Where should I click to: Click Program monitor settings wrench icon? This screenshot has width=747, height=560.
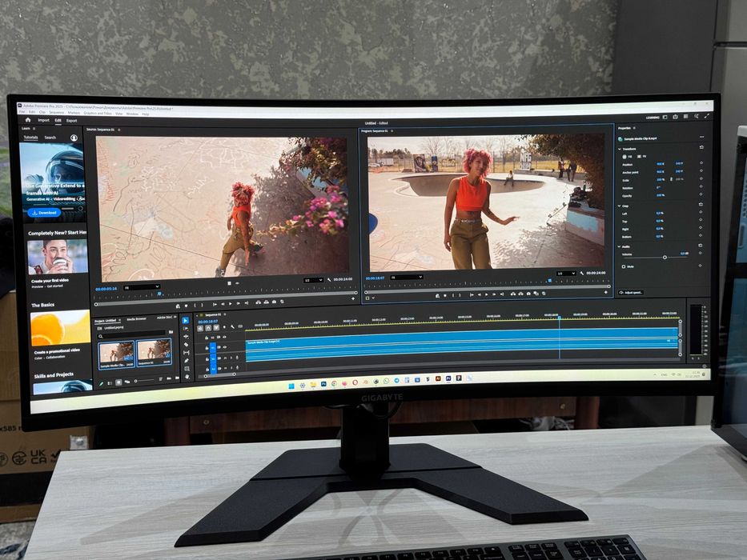pyautogui.click(x=582, y=274)
